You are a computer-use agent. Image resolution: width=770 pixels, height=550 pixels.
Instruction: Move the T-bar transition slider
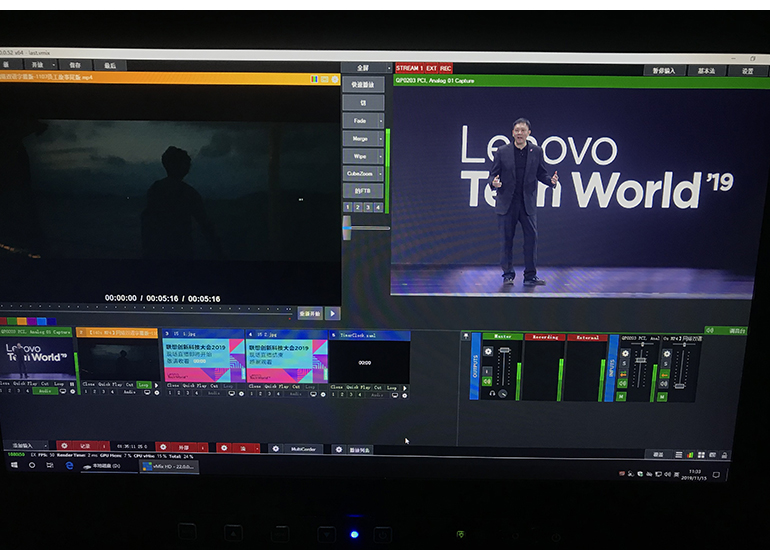(x=347, y=228)
